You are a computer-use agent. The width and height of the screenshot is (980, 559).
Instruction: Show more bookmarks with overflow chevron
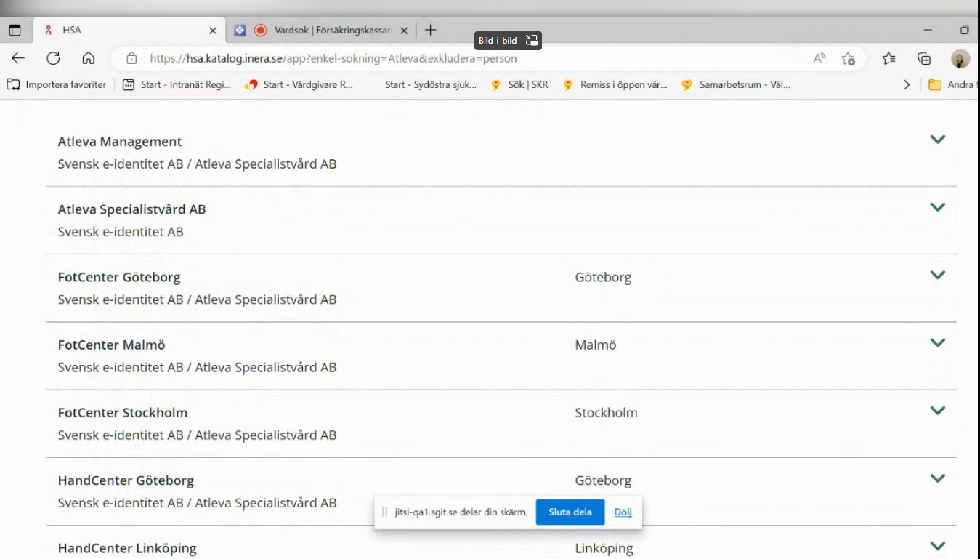tap(906, 84)
